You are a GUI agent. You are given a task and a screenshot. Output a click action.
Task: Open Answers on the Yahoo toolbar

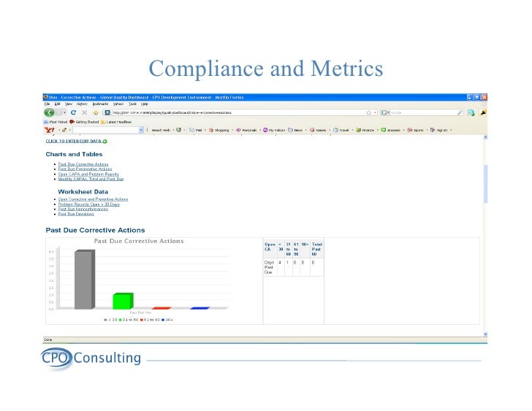[390, 130]
